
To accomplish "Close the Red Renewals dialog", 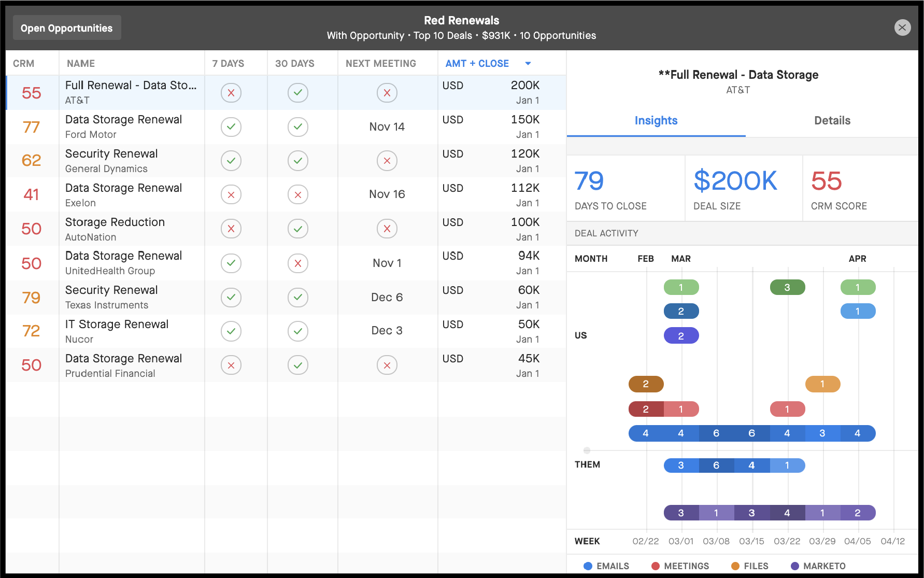I will [902, 27].
